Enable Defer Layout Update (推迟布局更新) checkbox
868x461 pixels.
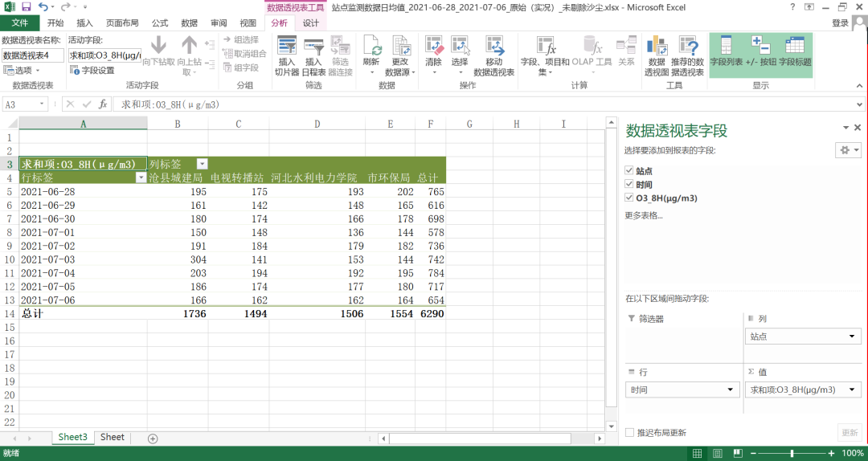629,432
